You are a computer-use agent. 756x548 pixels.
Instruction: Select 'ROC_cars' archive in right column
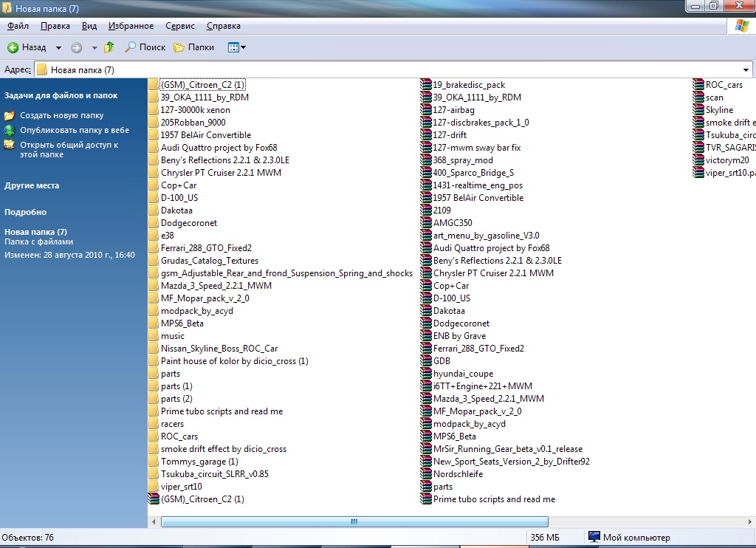point(724,85)
